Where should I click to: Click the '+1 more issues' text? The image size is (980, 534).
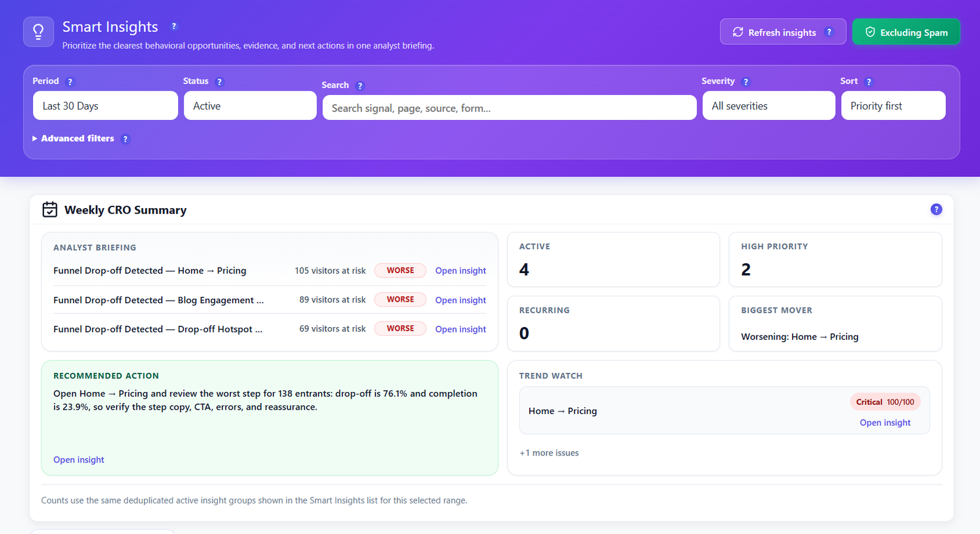point(549,453)
